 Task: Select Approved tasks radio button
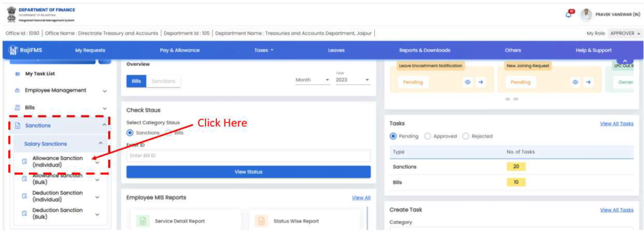[428, 136]
